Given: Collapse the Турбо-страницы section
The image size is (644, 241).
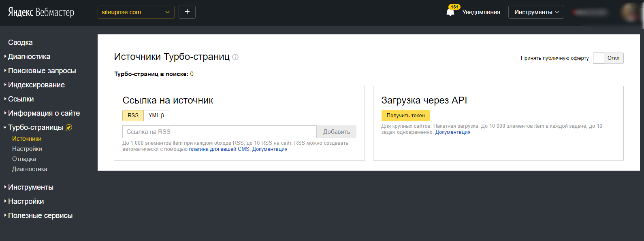Looking at the screenshot, I should [36, 127].
